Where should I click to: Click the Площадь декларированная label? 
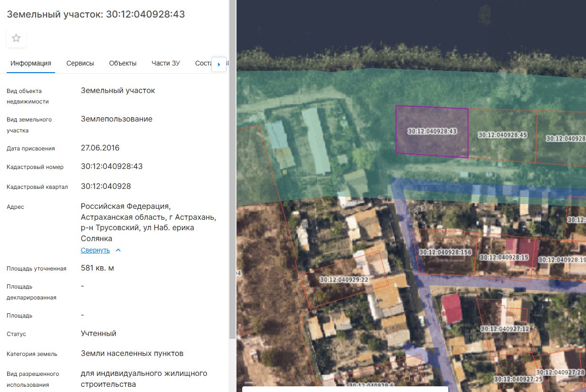(x=31, y=292)
